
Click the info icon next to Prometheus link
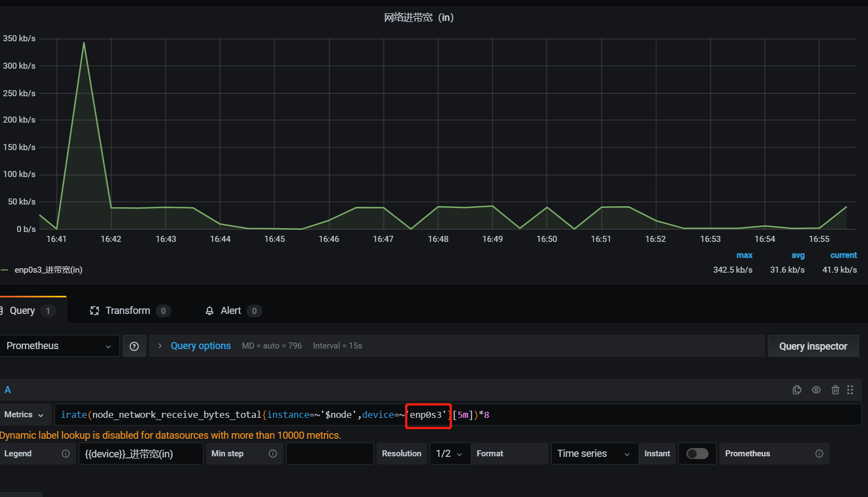point(819,454)
